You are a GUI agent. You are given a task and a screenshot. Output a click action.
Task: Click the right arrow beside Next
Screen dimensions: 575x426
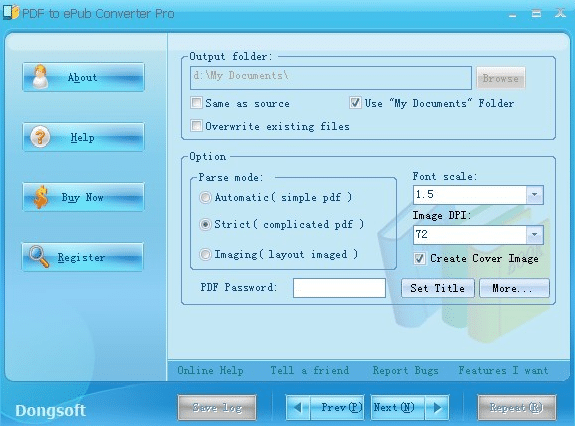pos(437,407)
